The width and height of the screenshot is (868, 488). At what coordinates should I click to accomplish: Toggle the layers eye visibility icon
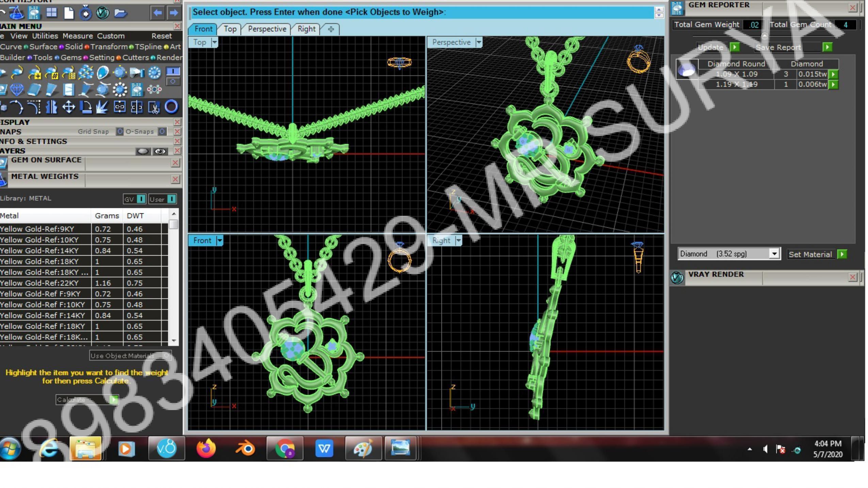tap(160, 151)
